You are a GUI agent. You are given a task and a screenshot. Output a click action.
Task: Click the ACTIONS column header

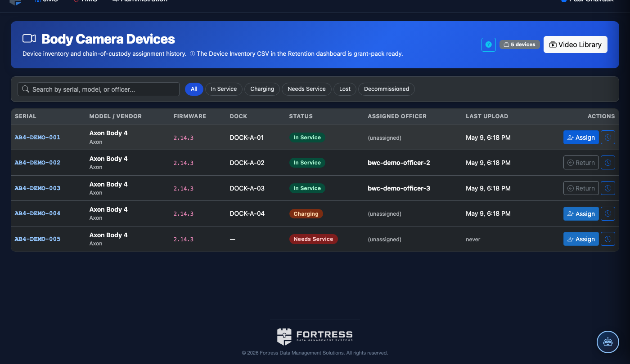(601, 116)
